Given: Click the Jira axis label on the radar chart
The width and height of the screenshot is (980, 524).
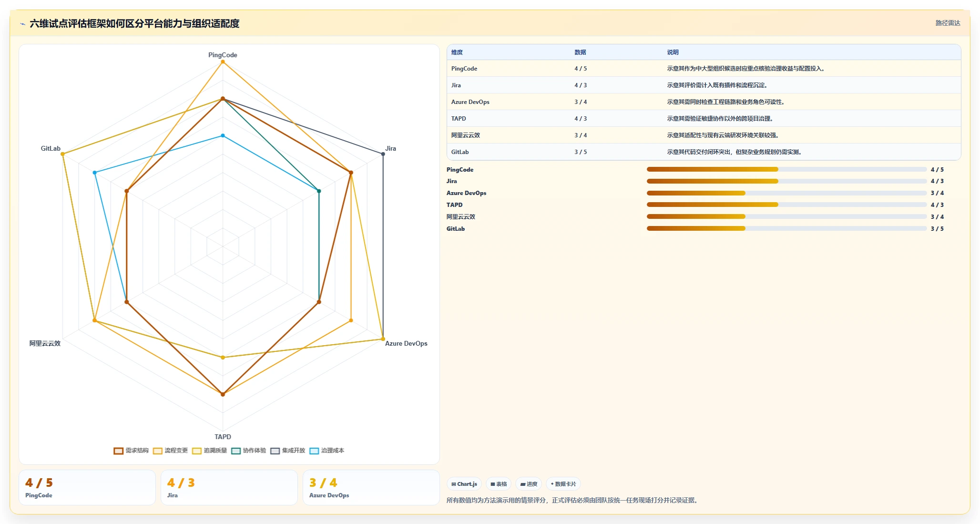Looking at the screenshot, I should click(x=391, y=148).
